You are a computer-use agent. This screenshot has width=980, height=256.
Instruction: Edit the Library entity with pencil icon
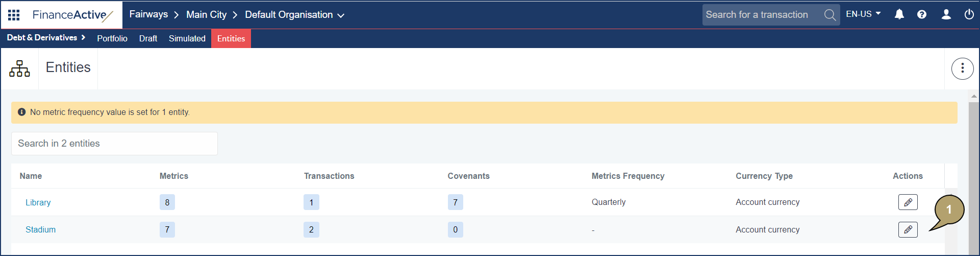[x=908, y=202]
